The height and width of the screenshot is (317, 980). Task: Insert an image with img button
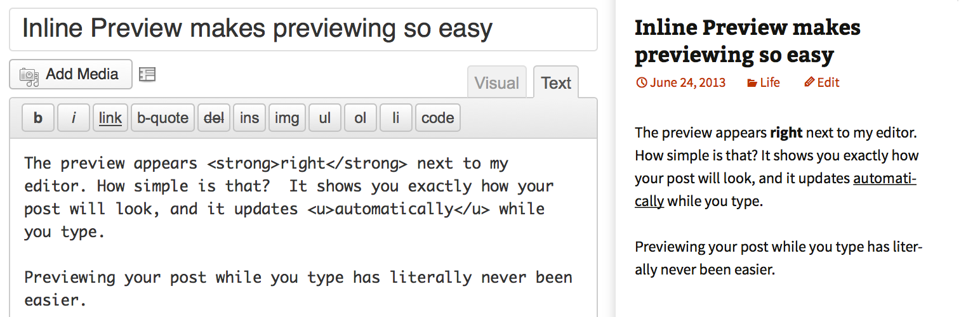287,118
